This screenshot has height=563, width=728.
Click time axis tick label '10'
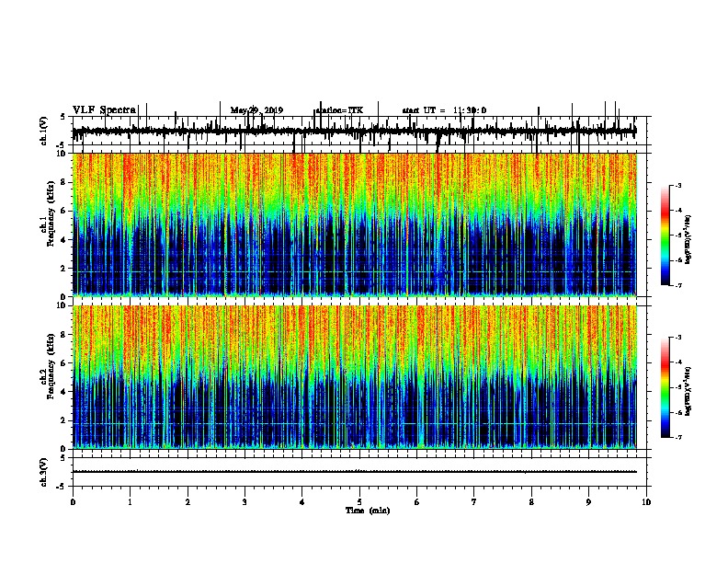coord(646,502)
